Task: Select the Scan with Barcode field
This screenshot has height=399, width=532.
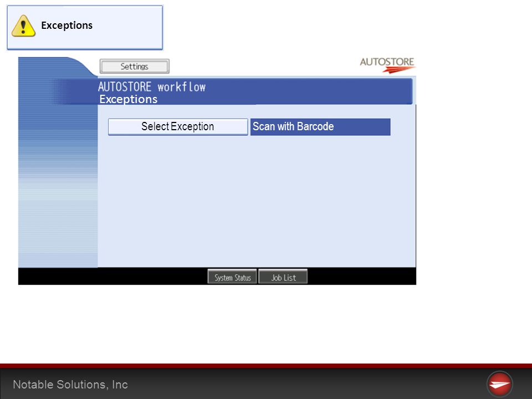Action: point(320,126)
